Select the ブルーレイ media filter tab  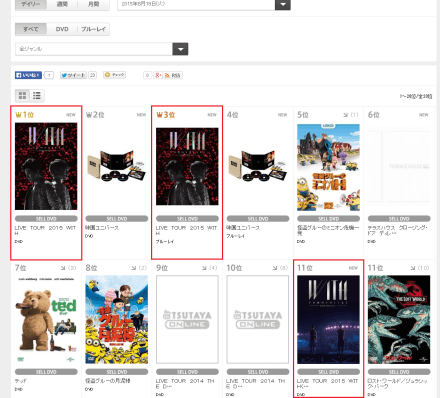93,29
